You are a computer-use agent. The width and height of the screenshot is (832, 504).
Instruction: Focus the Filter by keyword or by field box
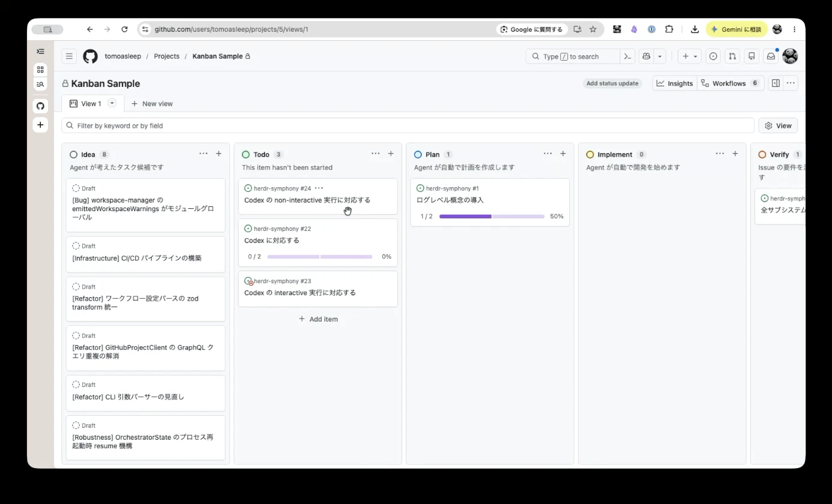pyautogui.click(x=408, y=125)
